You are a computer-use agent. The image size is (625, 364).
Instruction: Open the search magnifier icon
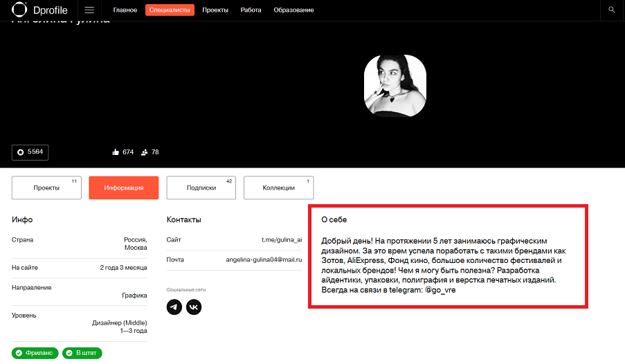tap(612, 10)
